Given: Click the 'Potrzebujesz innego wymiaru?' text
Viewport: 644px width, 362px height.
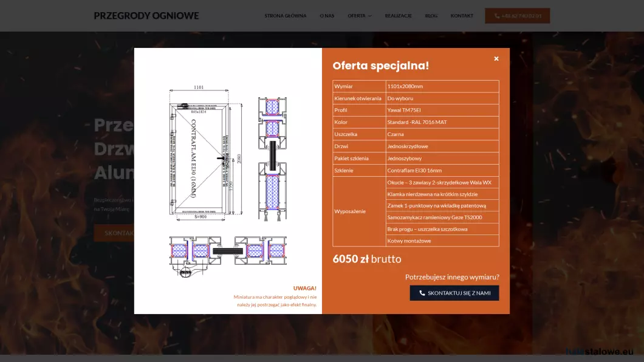Looking at the screenshot, I should coord(452,277).
